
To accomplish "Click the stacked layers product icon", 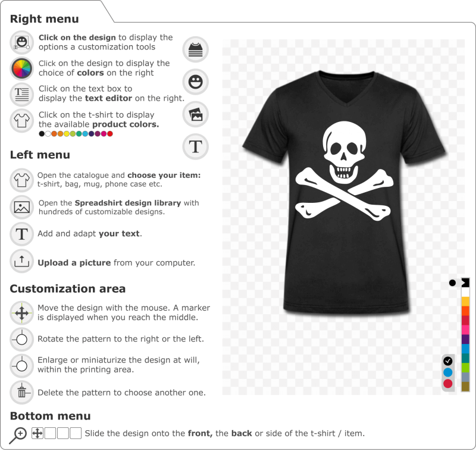I will (x=196, y=49).
